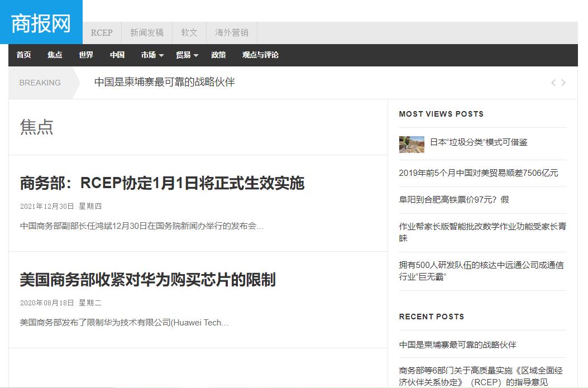
Task: Select 政策 in the navigation bar
Action: pos(218,55)
